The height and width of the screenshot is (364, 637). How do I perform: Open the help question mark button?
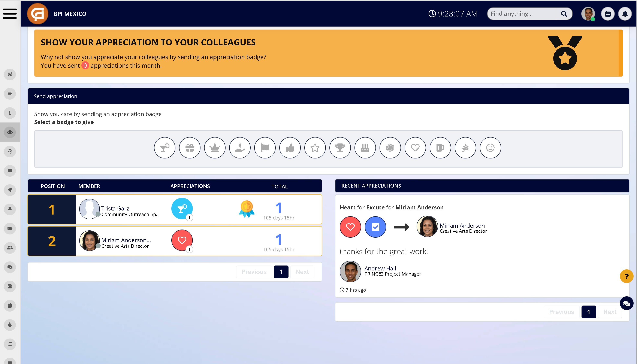pos(627,276)
